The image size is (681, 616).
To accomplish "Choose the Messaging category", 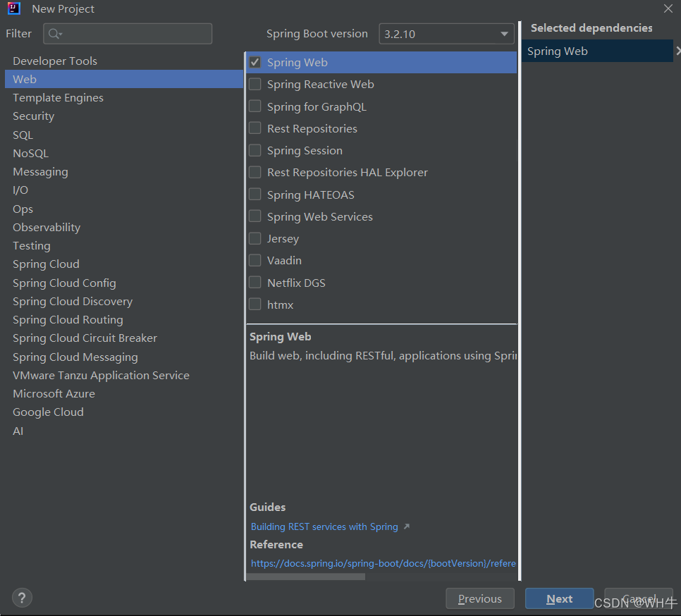I will coord(124,172).
